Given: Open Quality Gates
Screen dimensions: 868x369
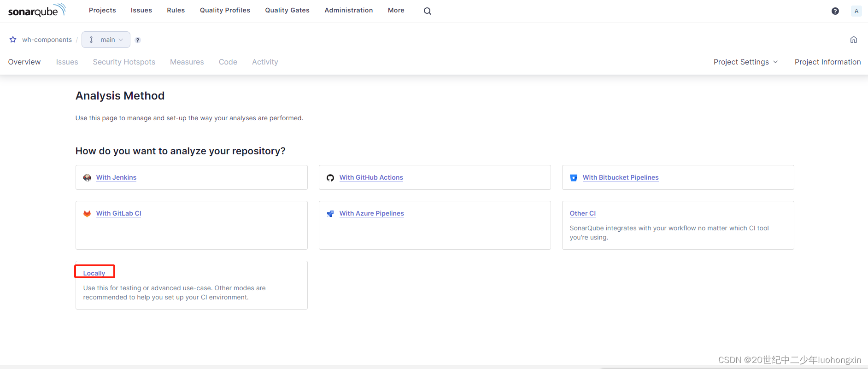Looking at the screenshot, I should point(287,10).
